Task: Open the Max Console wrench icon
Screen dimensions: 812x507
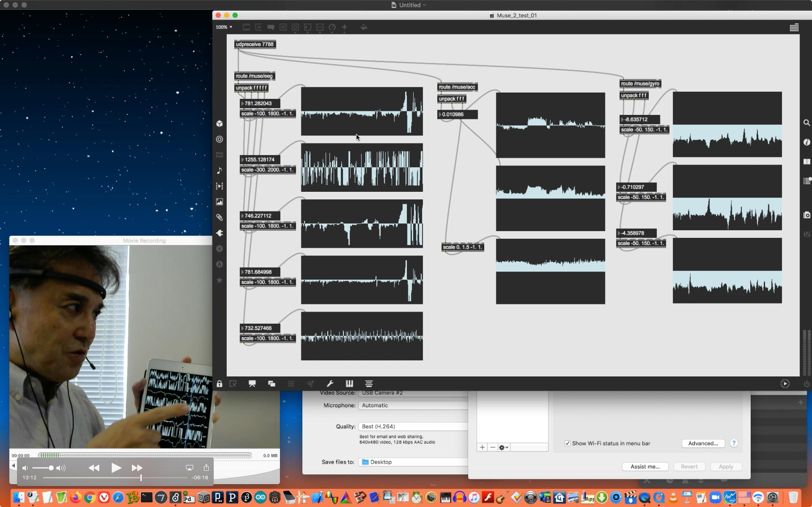Action: point(330,384)
